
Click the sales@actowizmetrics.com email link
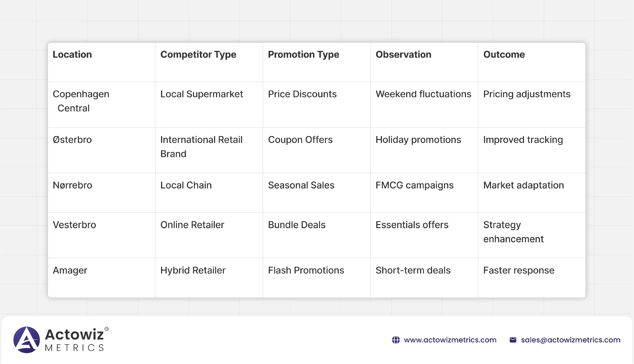click(570, 340)
